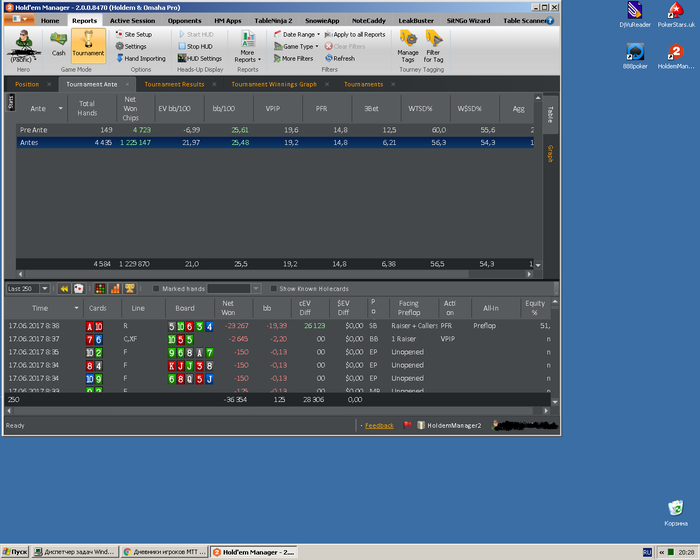
Task: Click the Start HUD button
Action: click(196, 34)
